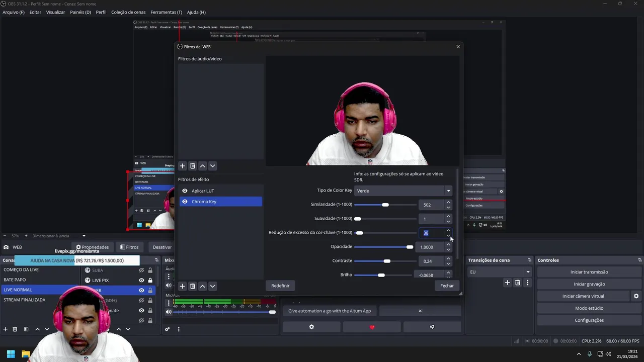Remove audio/video filter using upper trash icon

193,166
